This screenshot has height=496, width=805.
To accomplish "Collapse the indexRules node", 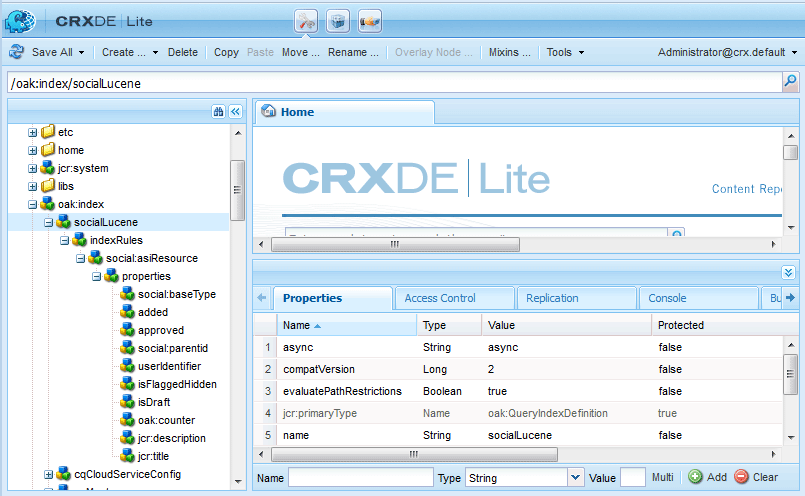I will [64, 240].
